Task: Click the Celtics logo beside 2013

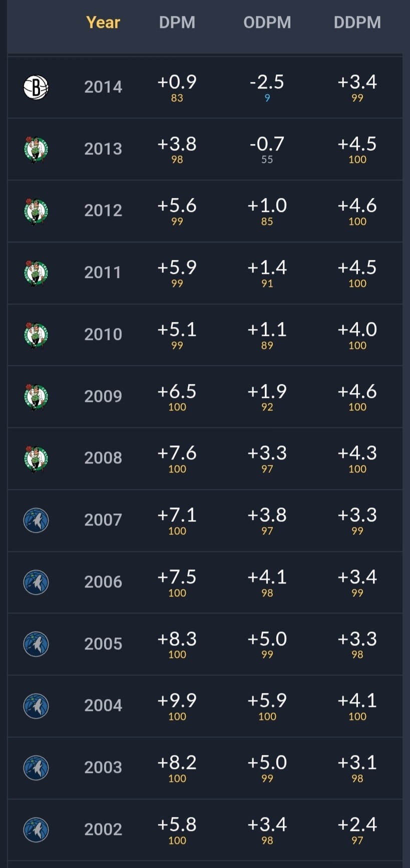Action: [x=36, y=149]
